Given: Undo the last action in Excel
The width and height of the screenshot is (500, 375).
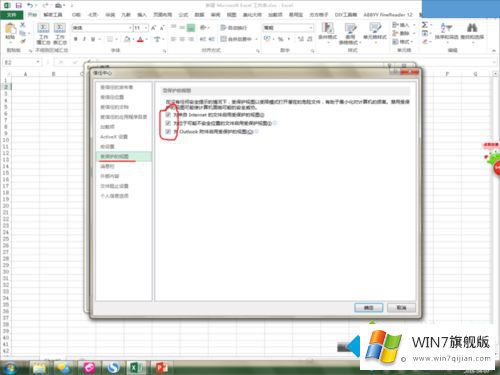Looking at the screenshot, I should click(x=30, y=5).
